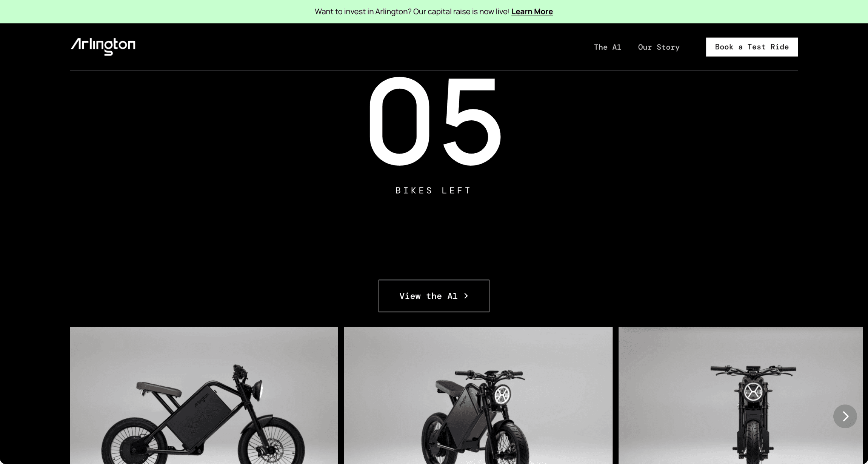Image resolution: width=868 pixels, height=464 pixels.
Task: Open the side-profile bike photo
Action: click(204, 395)
